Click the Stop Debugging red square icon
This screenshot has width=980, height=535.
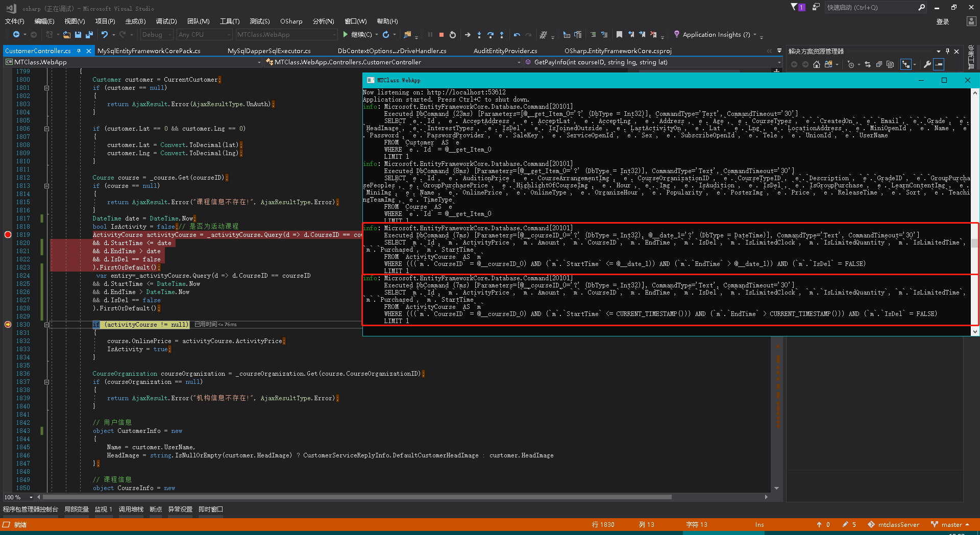coord(441,34)
